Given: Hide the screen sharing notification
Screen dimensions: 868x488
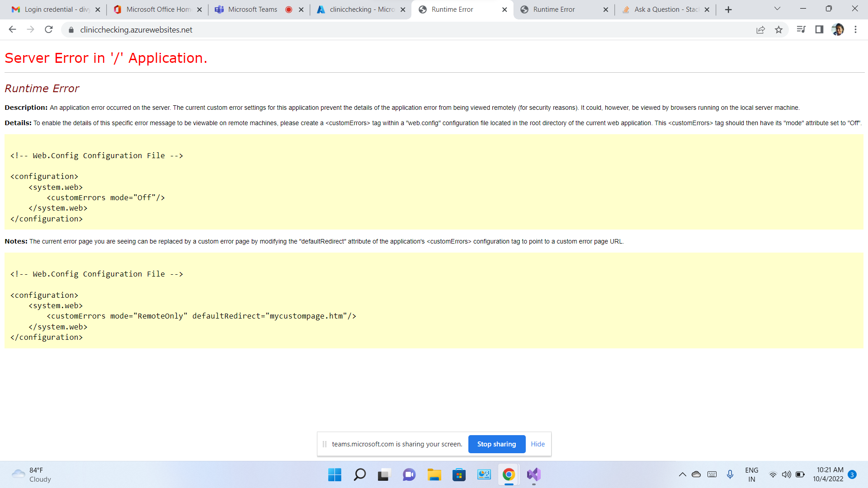Looking at the screenshot, I should point(538,444).
